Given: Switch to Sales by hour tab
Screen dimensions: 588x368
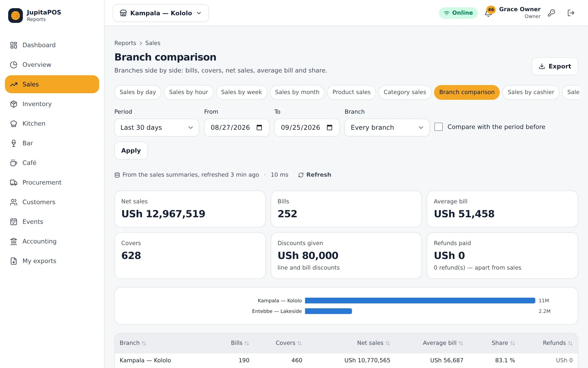Looking at the screenshot, I should (x=188, y=92).
